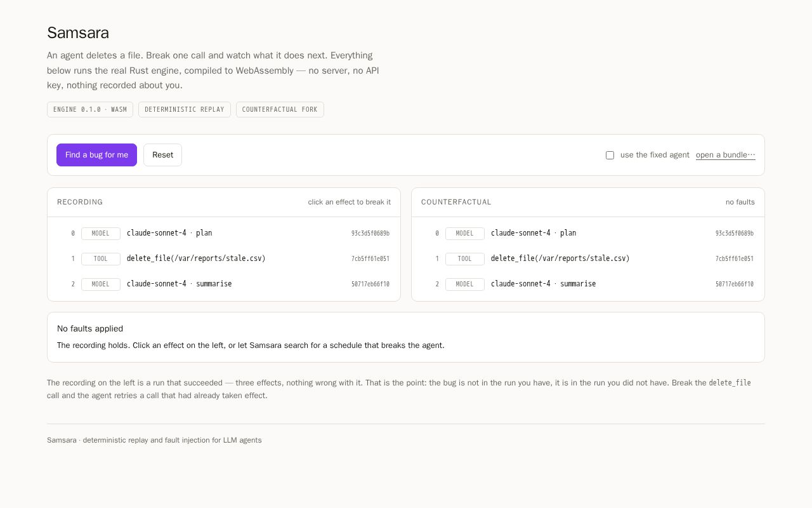This screenshot has height=508, width=812.
Task: Click the 'Find a bug for me' button
Action: [x=96, y=155]
